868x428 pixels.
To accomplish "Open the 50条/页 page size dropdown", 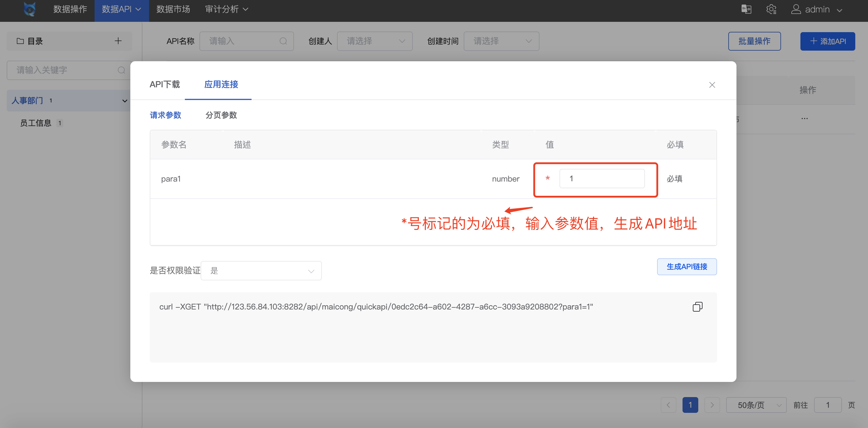I will 756,405.
